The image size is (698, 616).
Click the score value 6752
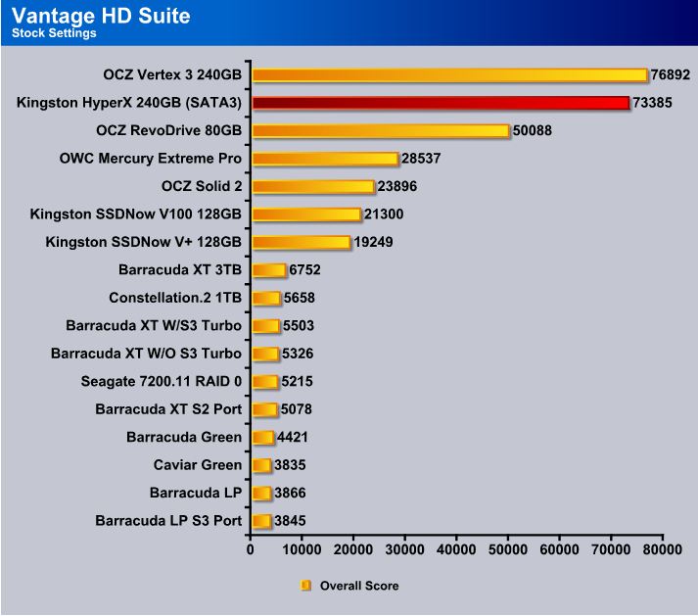click(x=304, y=270)
